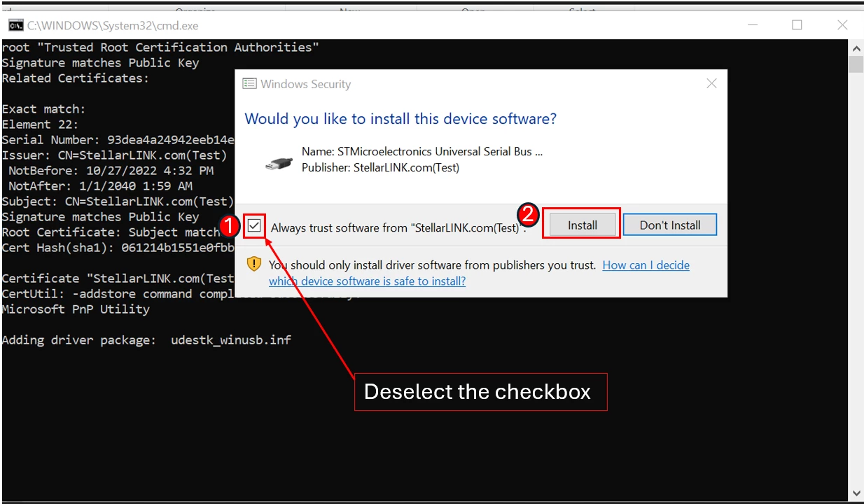Click the 'Publisher: StellarLINK.com(Test)' text
This screenshot has width=864, height=504.
tap(380, 168)
